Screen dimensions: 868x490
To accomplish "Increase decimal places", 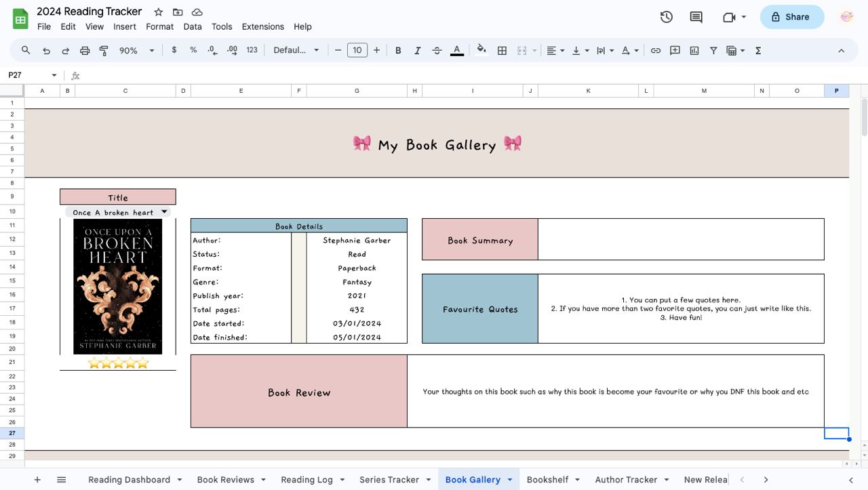I will [232, 50].
